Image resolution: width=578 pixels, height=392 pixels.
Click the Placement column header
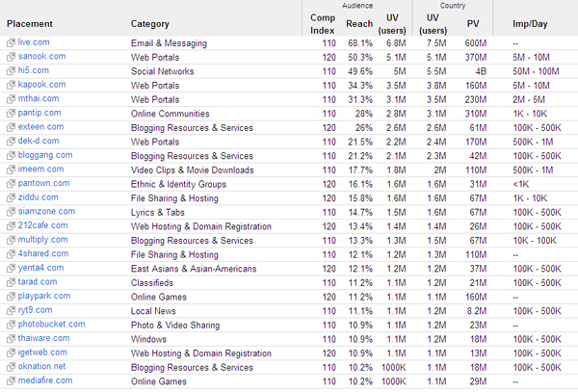(x=30, y=24)
